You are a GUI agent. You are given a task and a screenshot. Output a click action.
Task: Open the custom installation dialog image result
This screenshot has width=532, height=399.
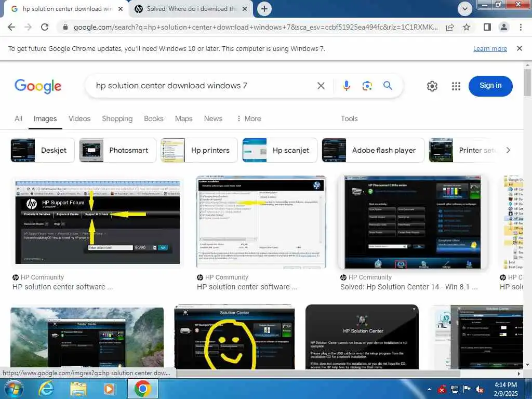(261, 222)
